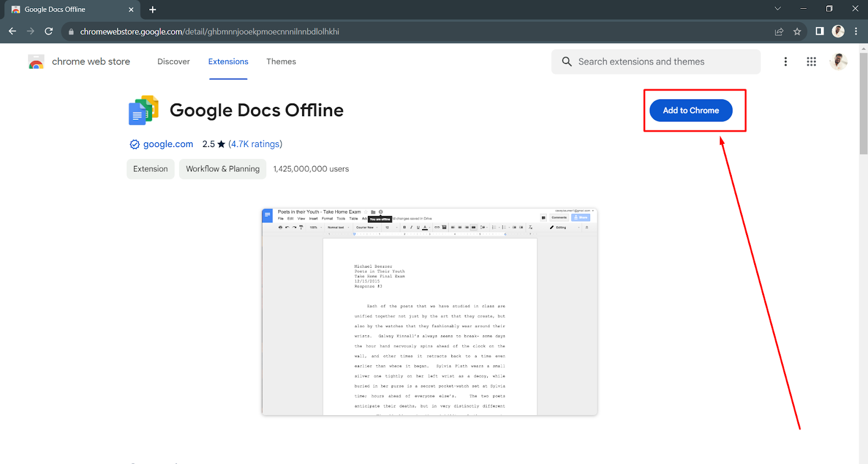Click the browser forward arrow

point(30,31)
